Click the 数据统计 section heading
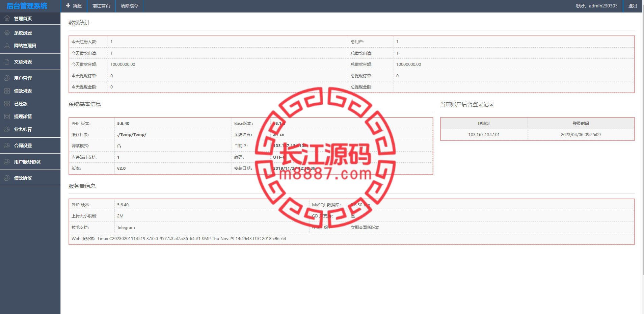The image size is (644, 314). point(79,23)
